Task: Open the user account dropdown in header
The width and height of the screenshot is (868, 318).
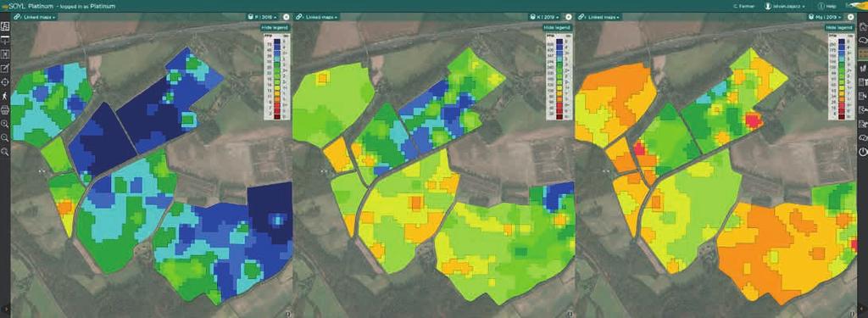Action: coord(785,6)
